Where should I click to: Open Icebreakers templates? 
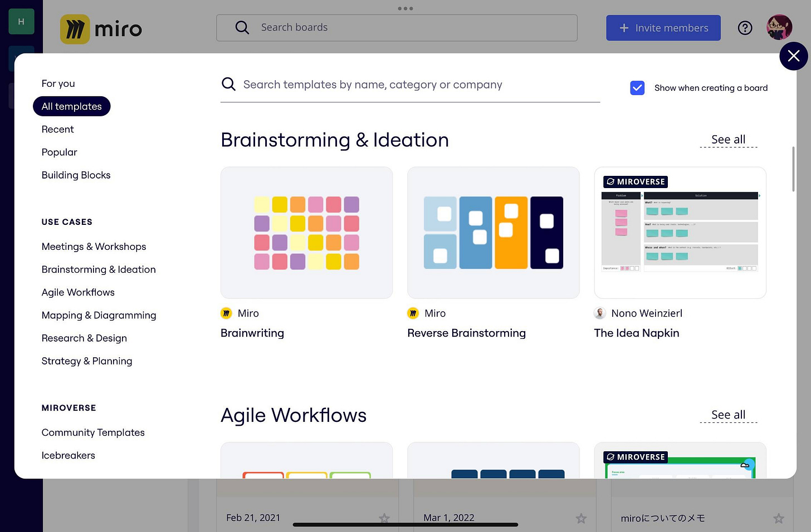coord(68,455)
